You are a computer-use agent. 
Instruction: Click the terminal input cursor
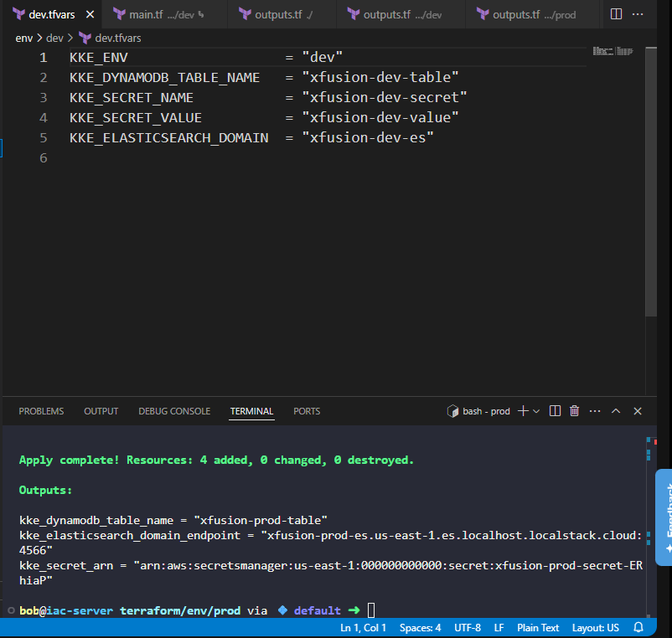pyautogui.click(x=371, y=610)
